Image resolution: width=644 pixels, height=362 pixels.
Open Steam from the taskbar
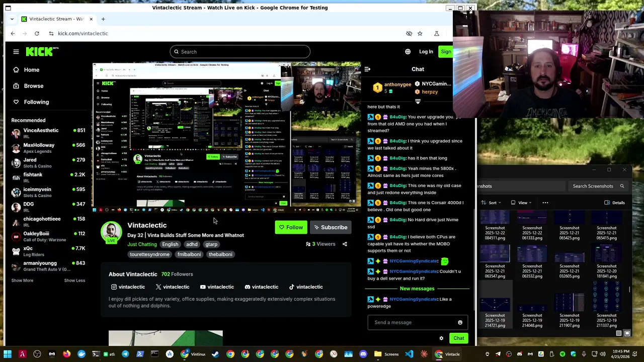point(215,354)
